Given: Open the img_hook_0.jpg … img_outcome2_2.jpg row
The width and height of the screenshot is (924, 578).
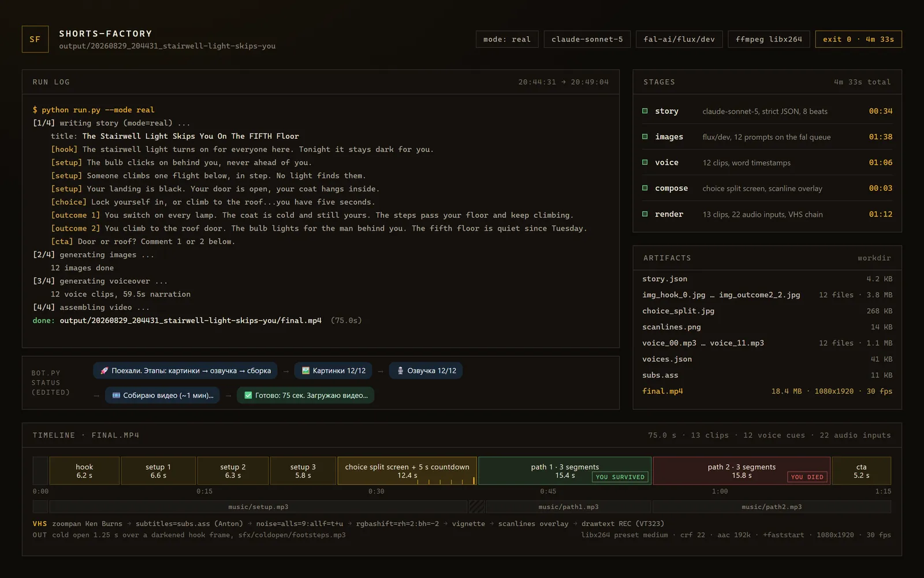Looking at the screenshot, I should [767, 295].
